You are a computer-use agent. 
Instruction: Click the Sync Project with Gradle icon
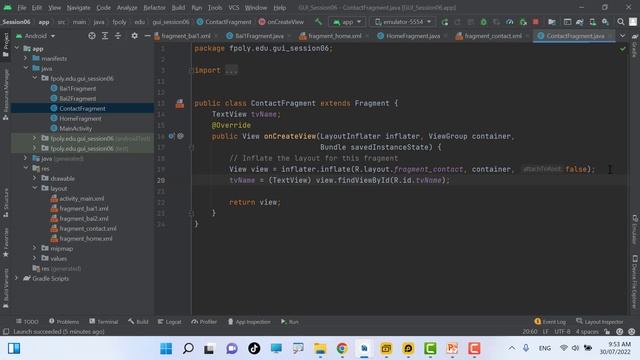tap(579, 22)
